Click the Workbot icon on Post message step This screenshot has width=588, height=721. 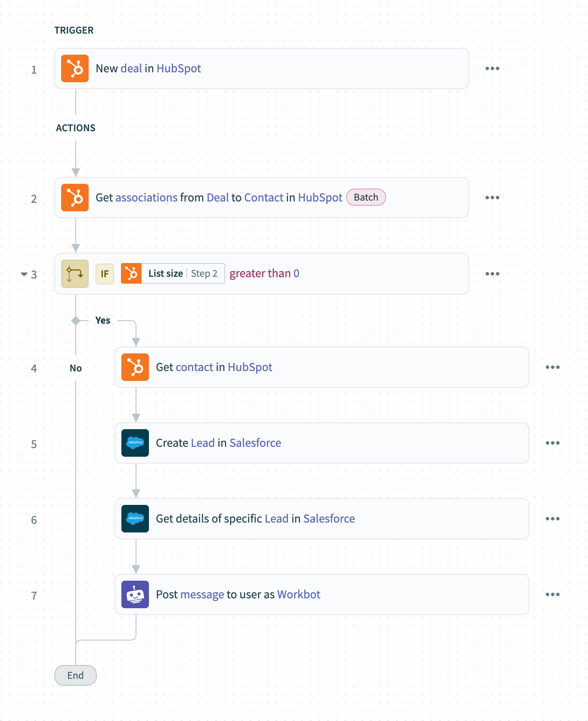tap(135, 594)
